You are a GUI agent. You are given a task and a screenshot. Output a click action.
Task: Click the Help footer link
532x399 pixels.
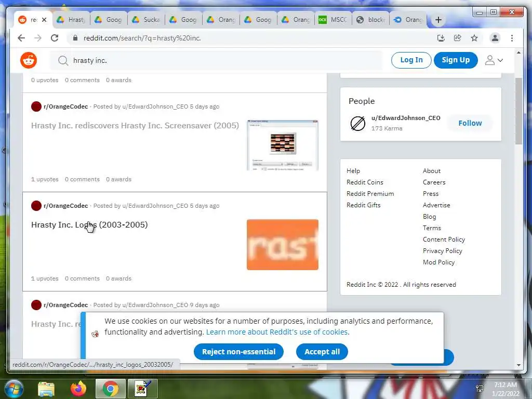point(353,171)
